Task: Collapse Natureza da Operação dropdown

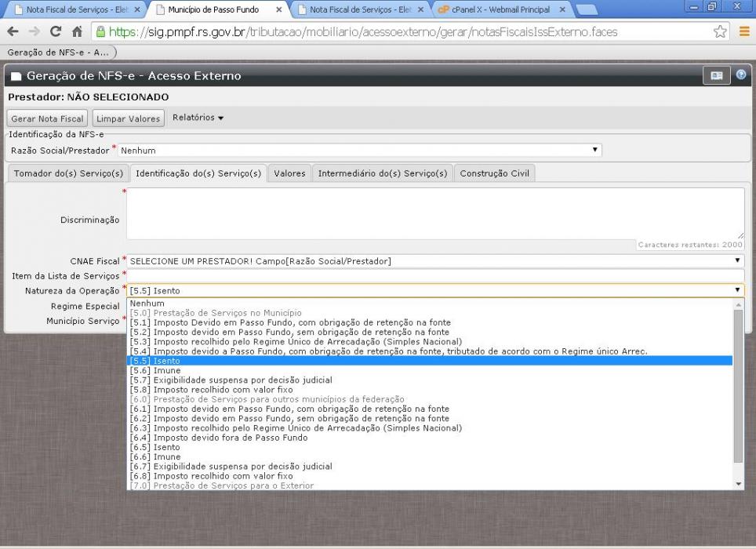Action: (x=435, y=291)
